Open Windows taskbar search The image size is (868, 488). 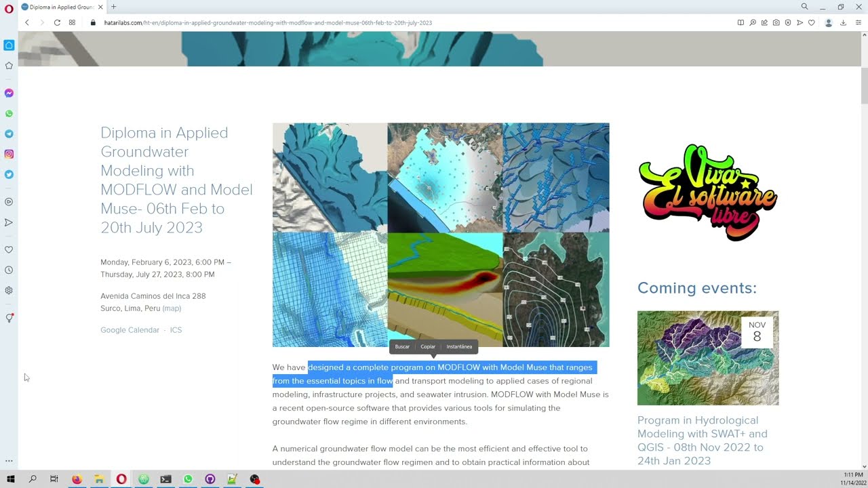[x=33, y=479]
